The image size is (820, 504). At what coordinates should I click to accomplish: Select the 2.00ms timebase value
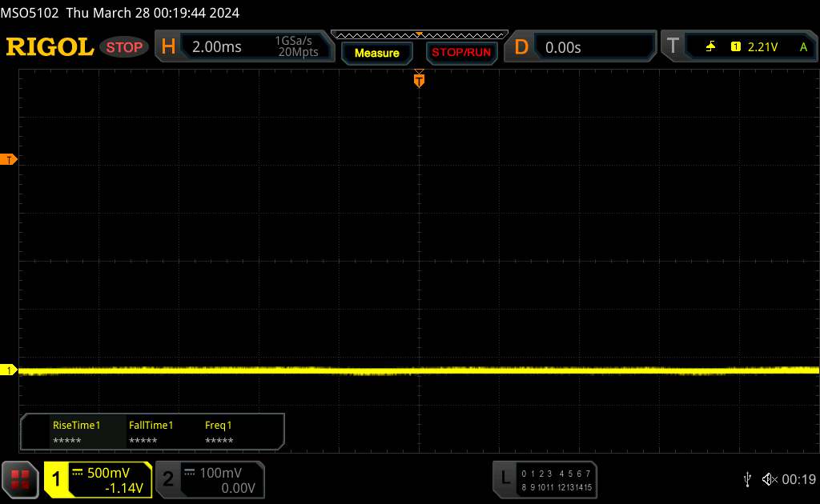click(x=216, y=47)
